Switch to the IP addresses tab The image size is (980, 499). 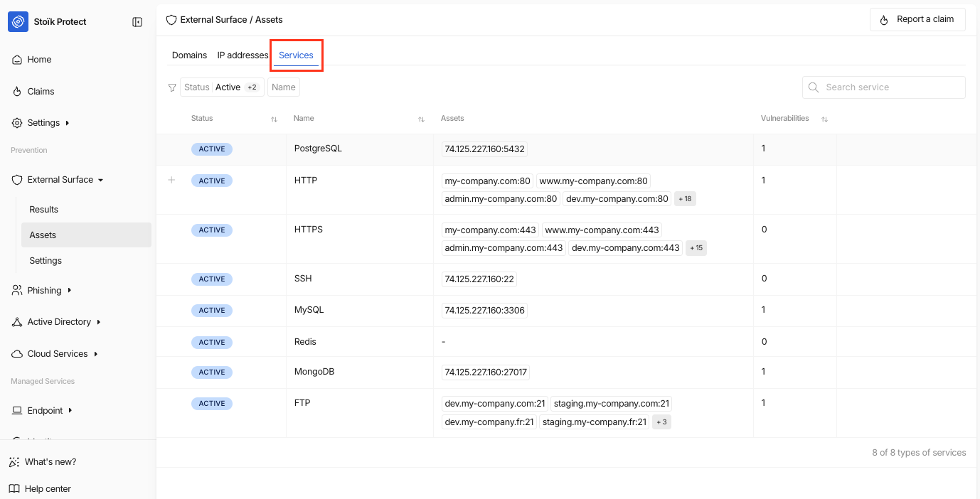click(243, 55)
